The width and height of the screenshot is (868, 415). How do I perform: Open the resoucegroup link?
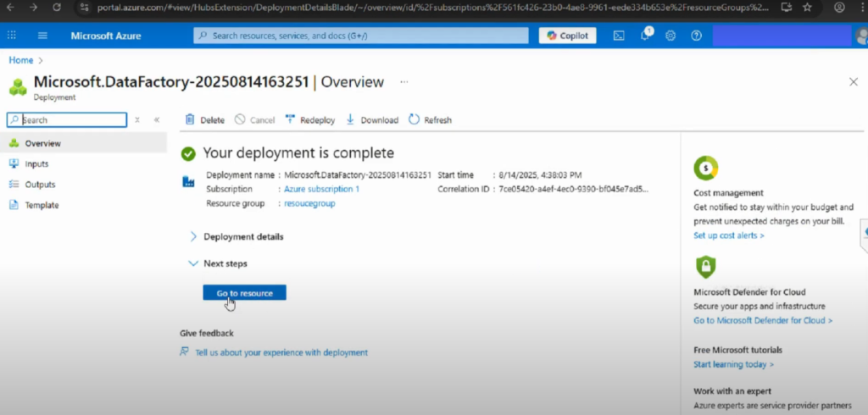tap(309, 203)
